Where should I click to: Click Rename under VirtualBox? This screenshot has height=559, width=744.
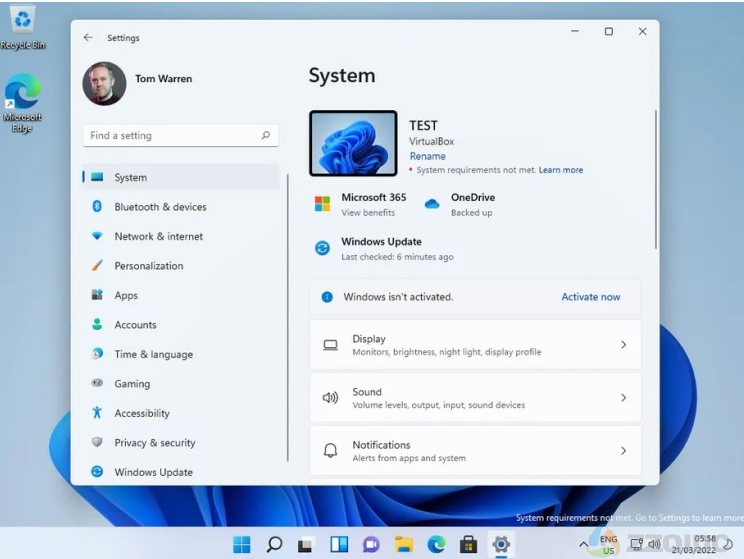(428, 156)
